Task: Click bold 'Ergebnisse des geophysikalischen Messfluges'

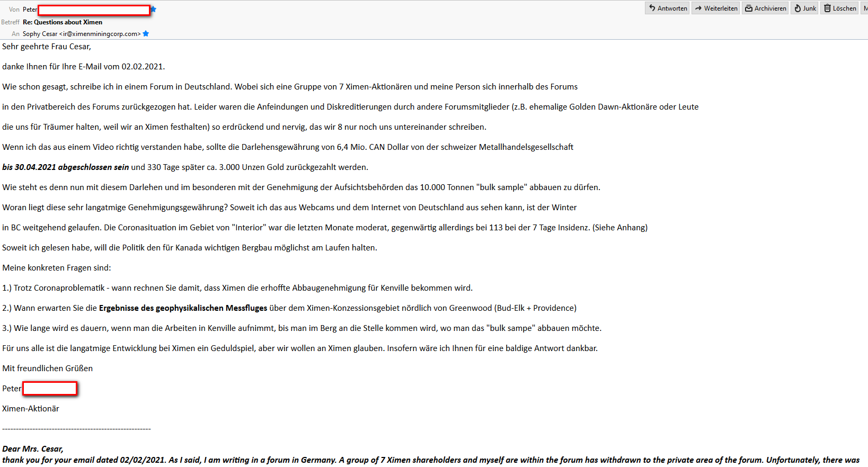Action: (183, 308)
